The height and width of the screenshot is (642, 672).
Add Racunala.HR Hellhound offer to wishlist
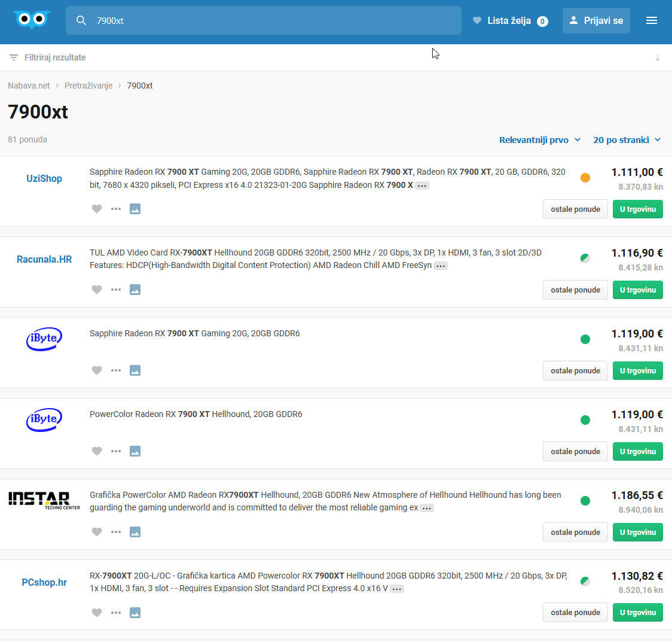pyautogui.click(x=97, y=290)
